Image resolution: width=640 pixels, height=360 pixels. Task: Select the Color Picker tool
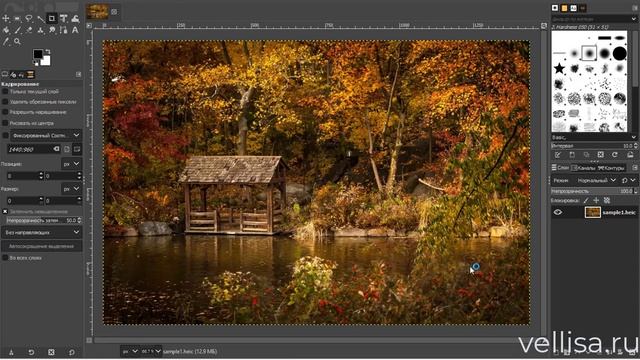point(6,41)
